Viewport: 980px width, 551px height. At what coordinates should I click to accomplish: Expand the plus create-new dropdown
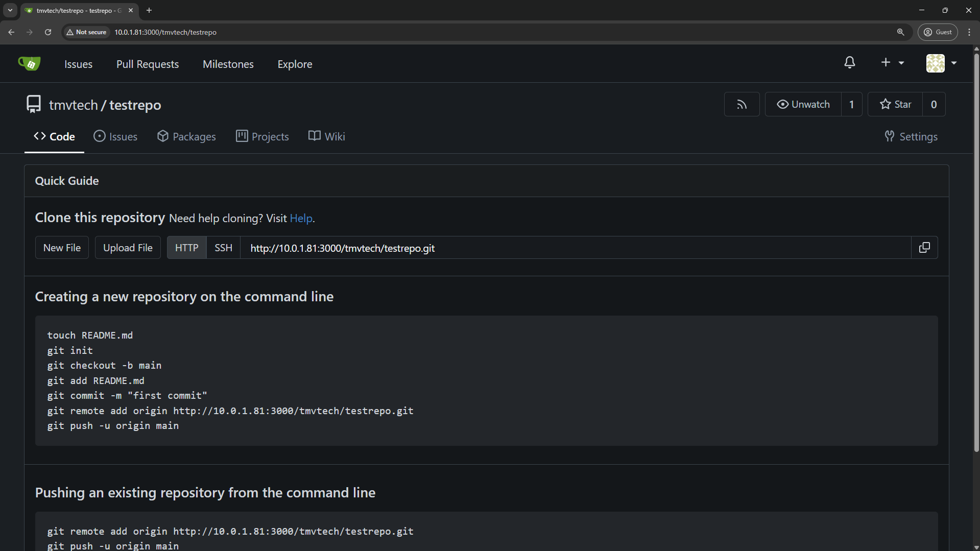pyautogui.click(x=892, y=63)
